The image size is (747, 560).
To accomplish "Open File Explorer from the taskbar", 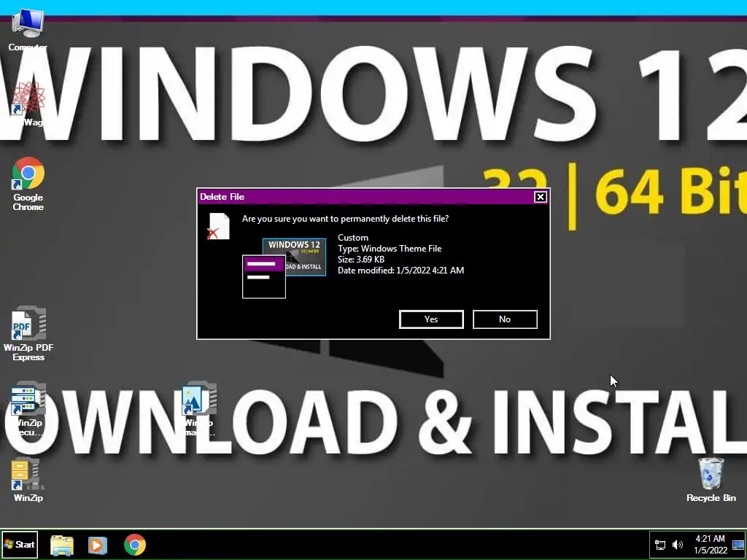I will (x=62, y=545).
